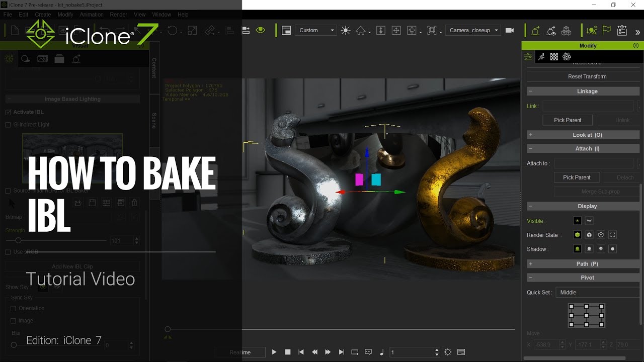The image size is (644, 362).
Task: Set Visible to on with eye icon
Action: [577, 221]
